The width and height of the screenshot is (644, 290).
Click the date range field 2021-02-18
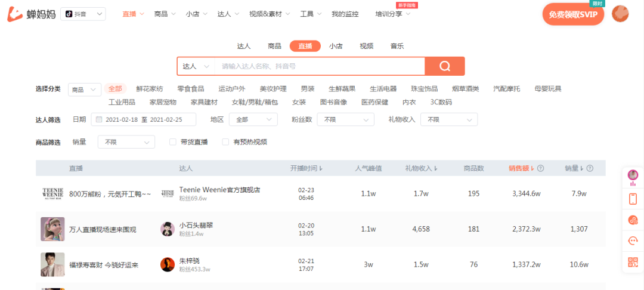[143, 119]
